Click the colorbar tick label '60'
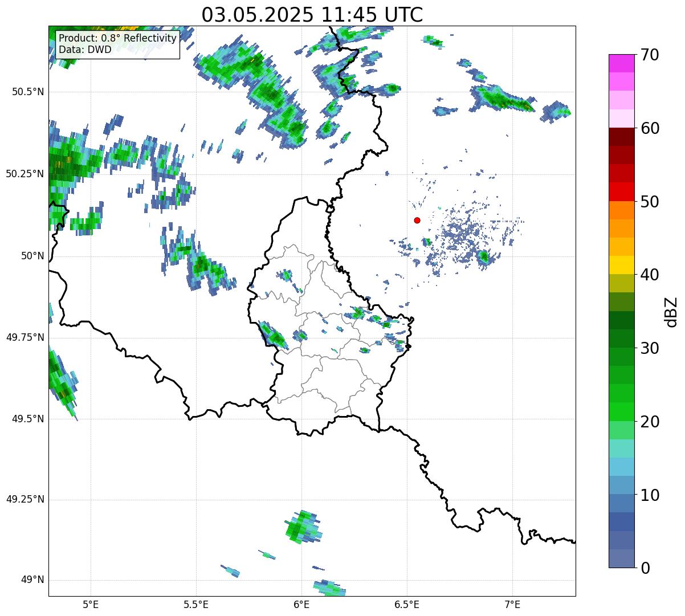 pos(649,128)
